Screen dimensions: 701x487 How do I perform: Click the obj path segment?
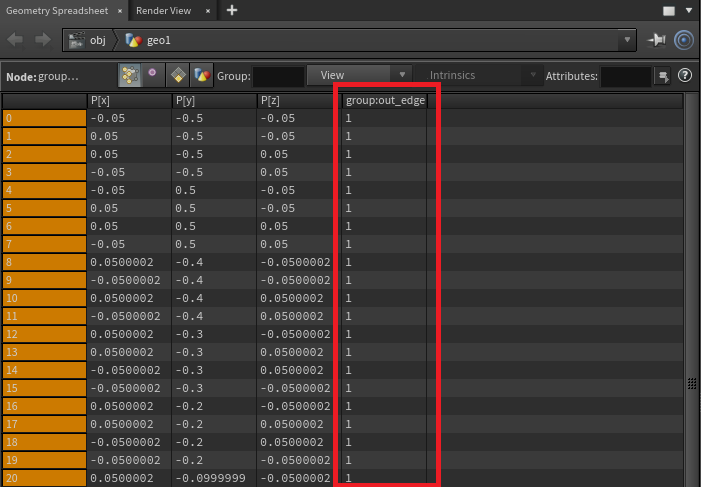coord(98,40)
